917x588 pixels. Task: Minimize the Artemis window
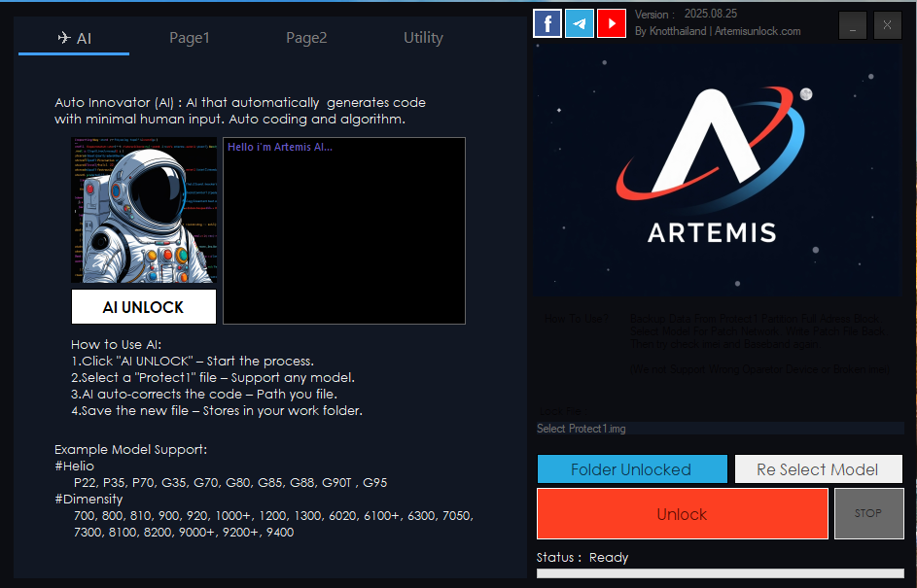click(x=853, y=26)
